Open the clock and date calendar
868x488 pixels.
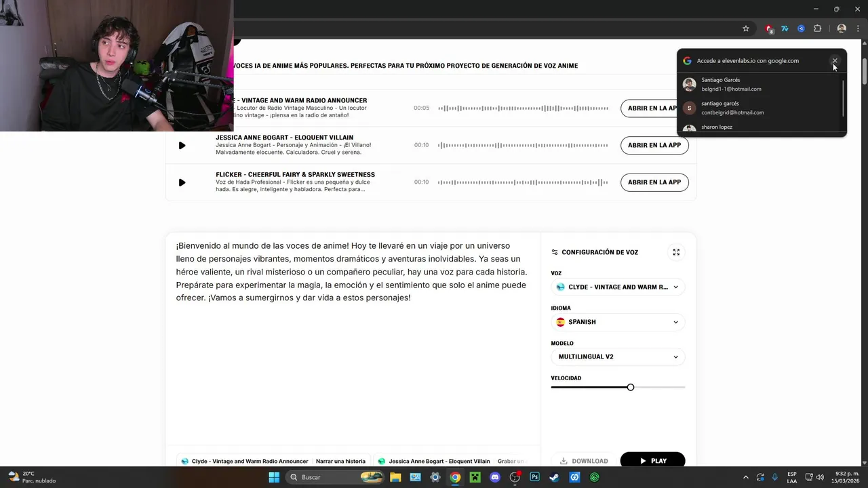pyautogui.click(x=846, y=477)
